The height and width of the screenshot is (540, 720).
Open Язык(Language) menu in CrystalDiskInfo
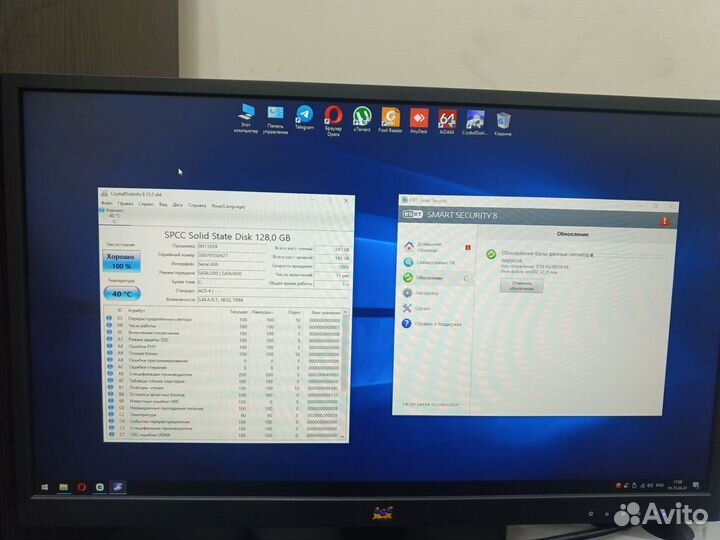pos(228,206)
